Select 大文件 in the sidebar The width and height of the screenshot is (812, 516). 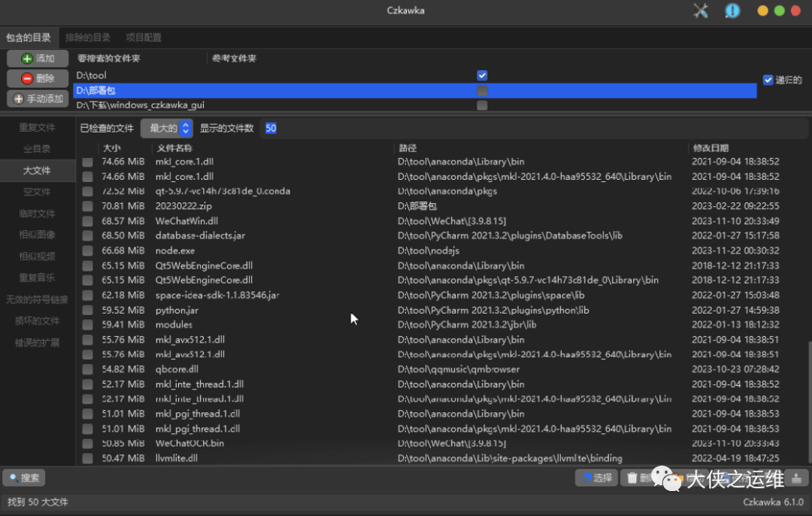(38, 171)
